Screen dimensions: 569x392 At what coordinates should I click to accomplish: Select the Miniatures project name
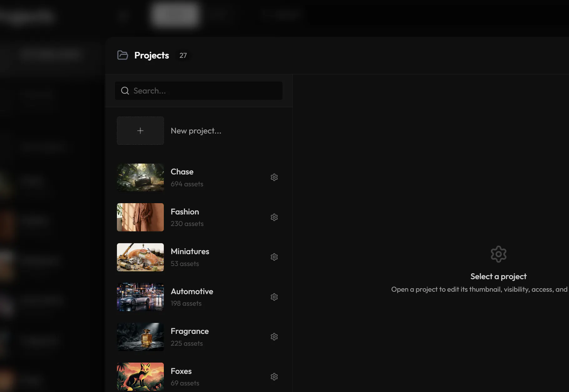pos(190,251)
